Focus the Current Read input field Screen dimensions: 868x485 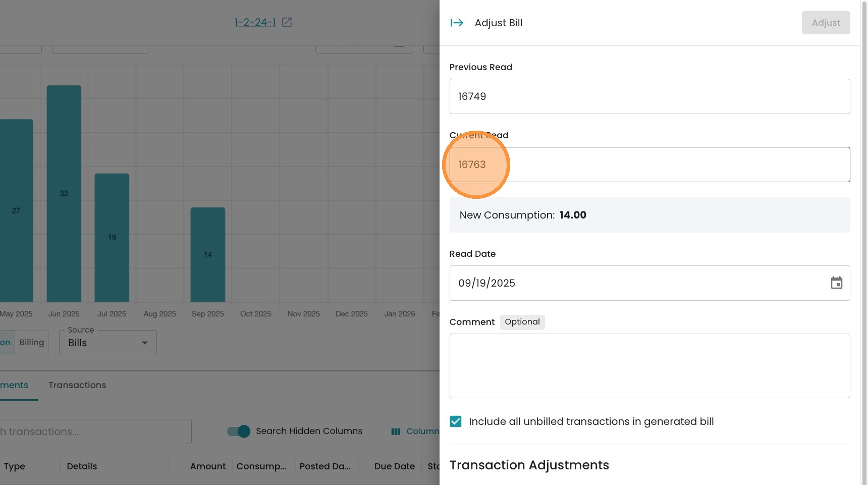[649, 165]
